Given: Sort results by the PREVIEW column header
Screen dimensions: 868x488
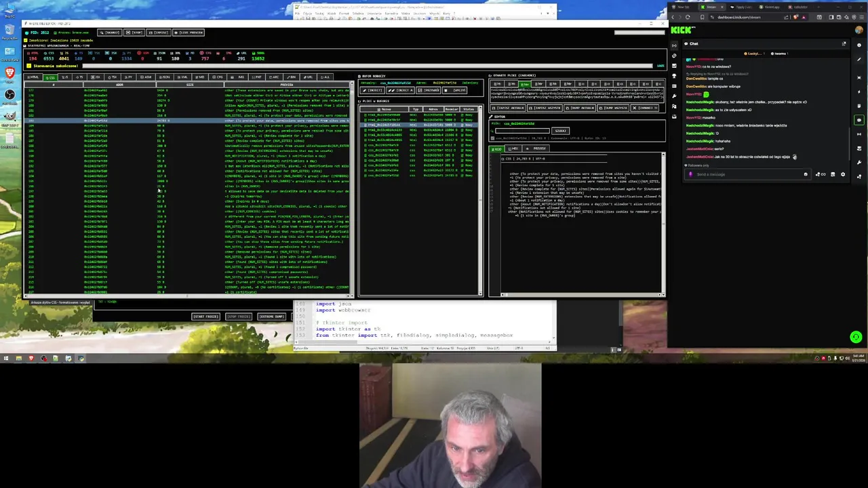Looking at the screenshot, I should [x=285, y=85].
